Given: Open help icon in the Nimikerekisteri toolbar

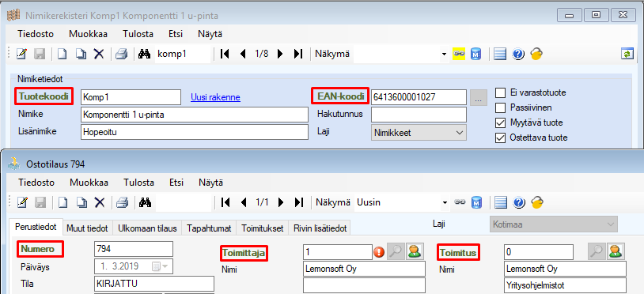Looking at the screenshot, I should click(x=518, y=54).
